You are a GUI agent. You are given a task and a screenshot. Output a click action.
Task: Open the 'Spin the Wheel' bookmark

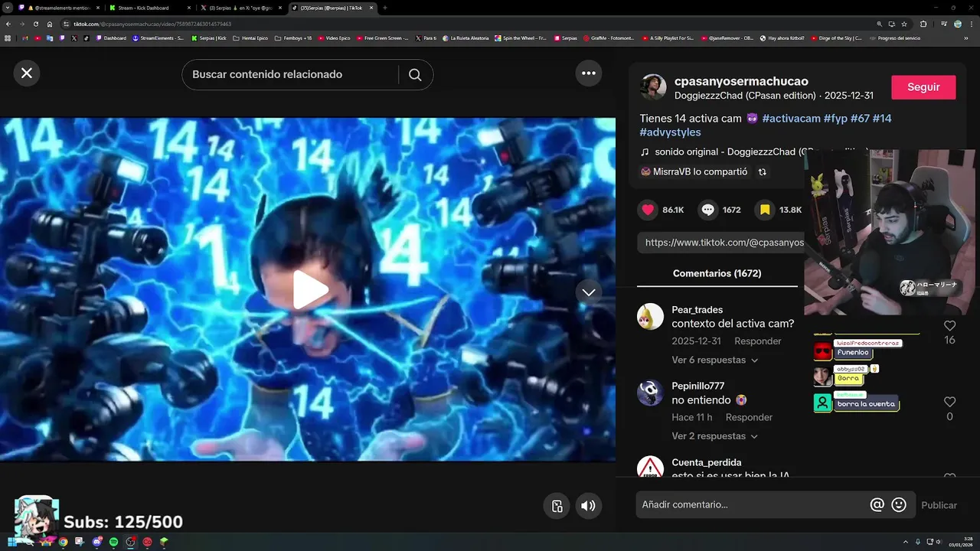pyautogui.click(x=521, y=38)
